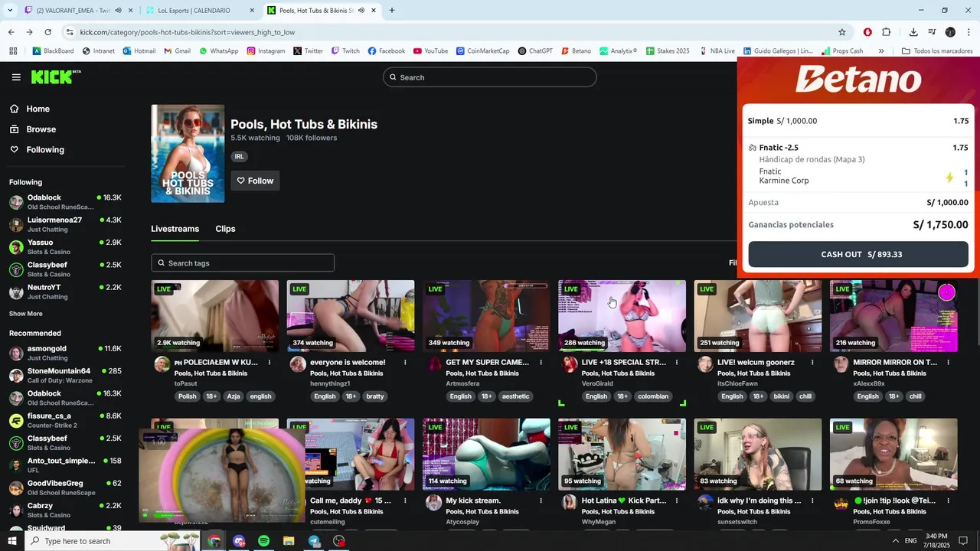The height and width of the screenshot is (551, 980).
Task: Bookmark this page with star icon
Action: click(842, 32)
